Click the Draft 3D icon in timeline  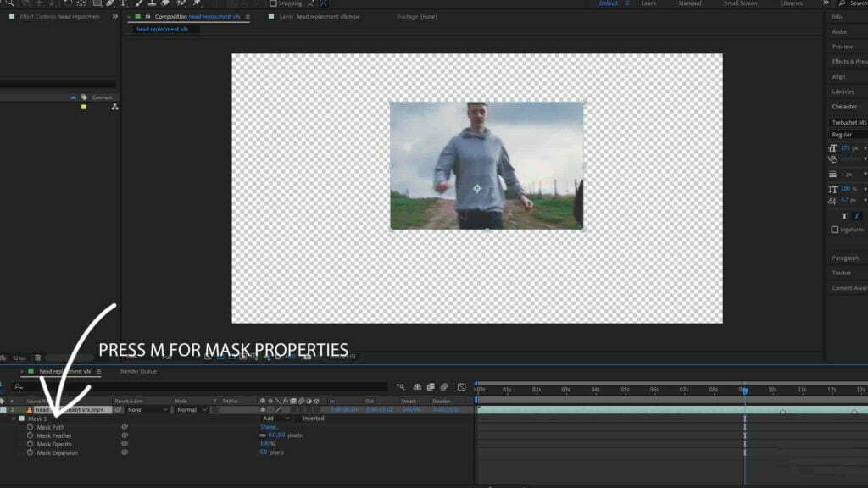[x=417, y=386]
